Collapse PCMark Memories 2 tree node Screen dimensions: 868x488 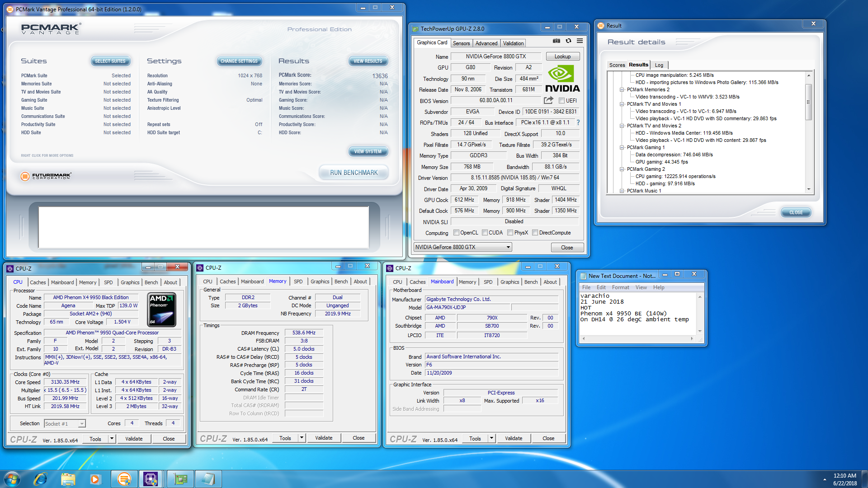622,89
